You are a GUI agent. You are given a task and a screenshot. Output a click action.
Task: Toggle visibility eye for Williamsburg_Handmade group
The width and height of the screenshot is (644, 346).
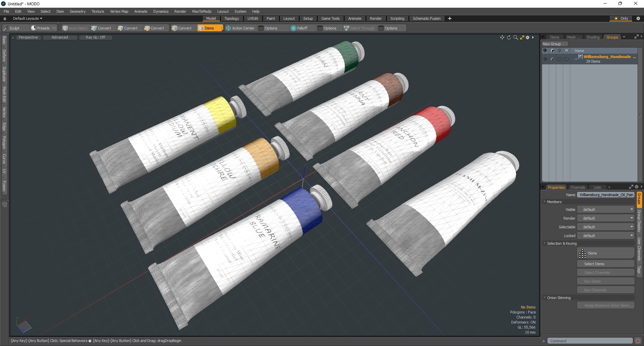tap(545, 59)
